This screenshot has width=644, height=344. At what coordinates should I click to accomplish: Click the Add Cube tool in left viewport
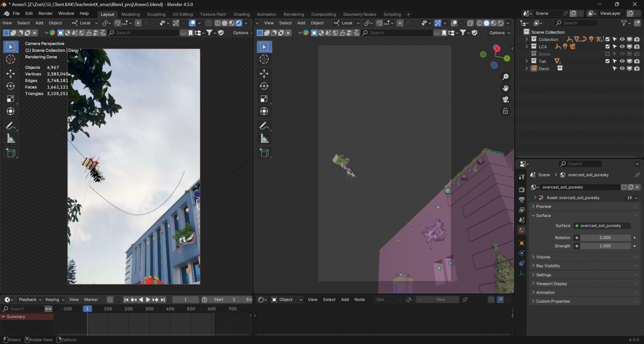[11, 153]
